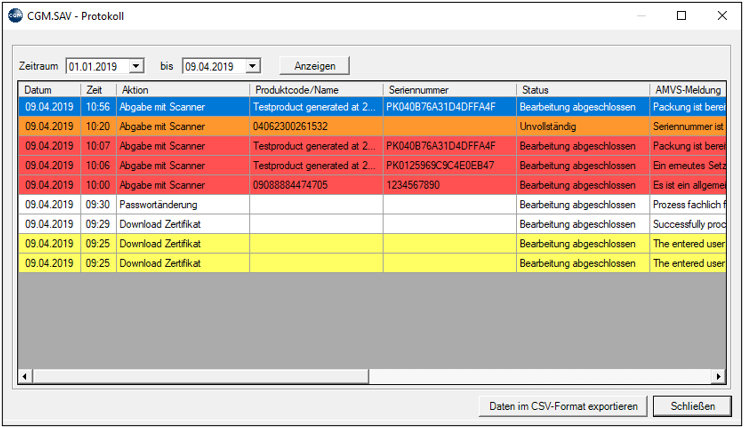Screen dimensions: 744x428
Task: Click the left scroll arrow of horizontal scrollbar
Action: point(25,376)
